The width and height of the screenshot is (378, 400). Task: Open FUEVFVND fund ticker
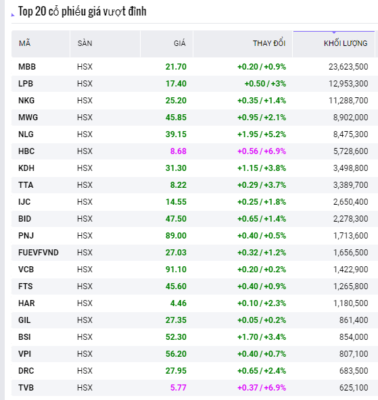38,253
